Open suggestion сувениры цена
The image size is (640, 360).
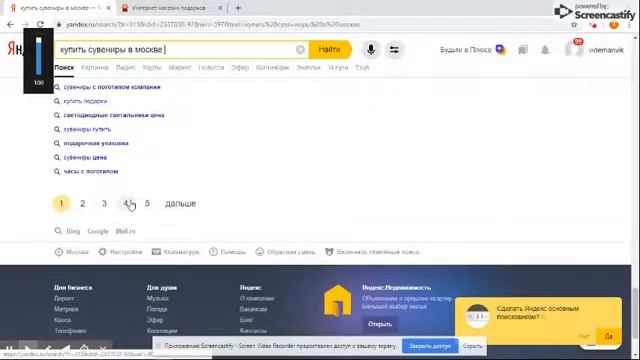(x=85, y=158)
